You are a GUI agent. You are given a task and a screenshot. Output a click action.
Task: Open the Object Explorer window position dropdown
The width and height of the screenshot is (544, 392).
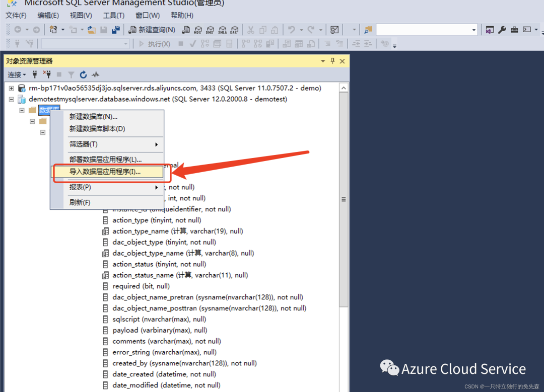[x=323, y=61]
